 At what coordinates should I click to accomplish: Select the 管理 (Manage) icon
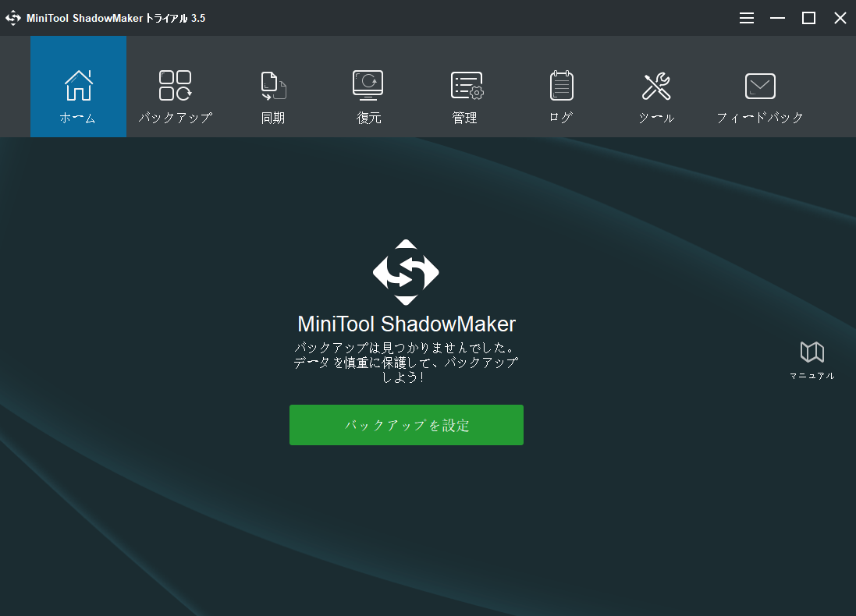[464, 86]
